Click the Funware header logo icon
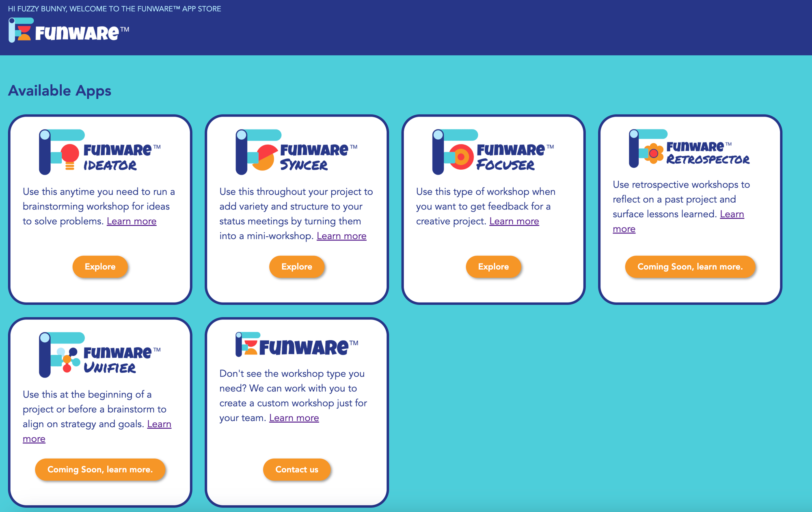This screenshot has height=512, width=812. coord(18,31)
